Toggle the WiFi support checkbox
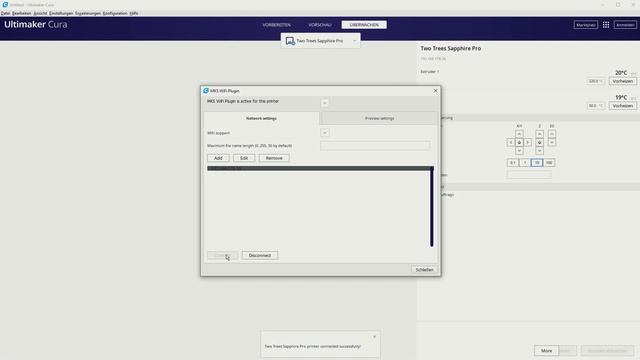Viewport: 640px width, 360px height. [x=324, y=133]
